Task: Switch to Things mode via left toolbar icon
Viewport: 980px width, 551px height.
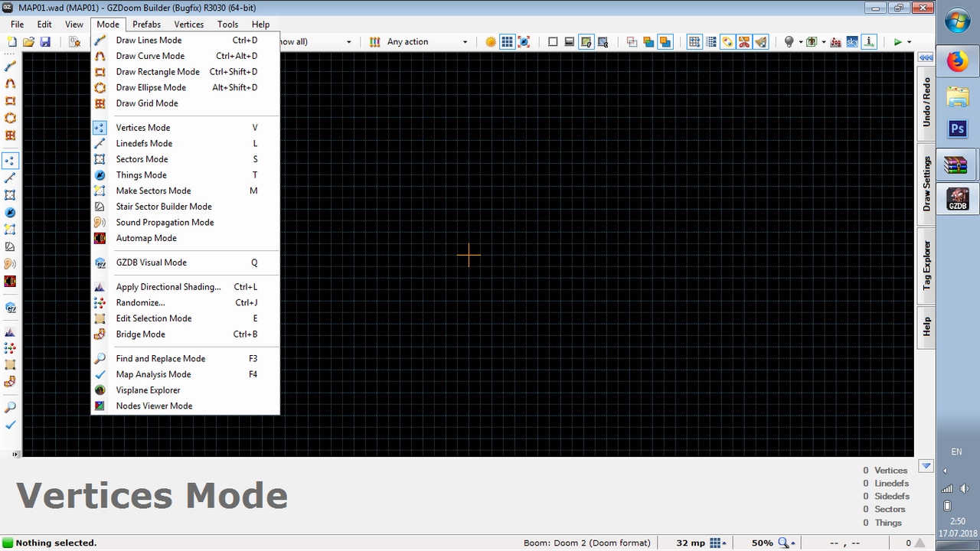Action: click(x=11, y=212)
